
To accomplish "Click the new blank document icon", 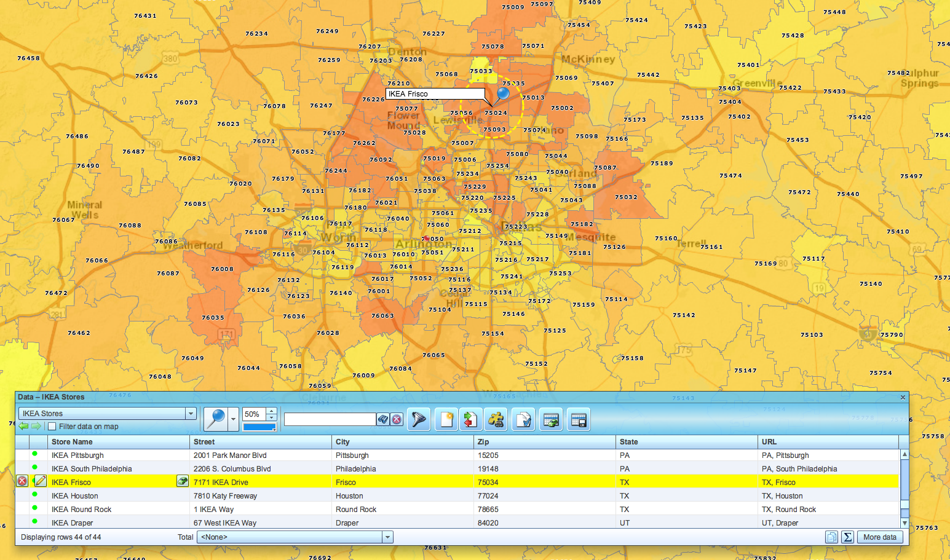I will pyautogui.click(x=446, y=419).
